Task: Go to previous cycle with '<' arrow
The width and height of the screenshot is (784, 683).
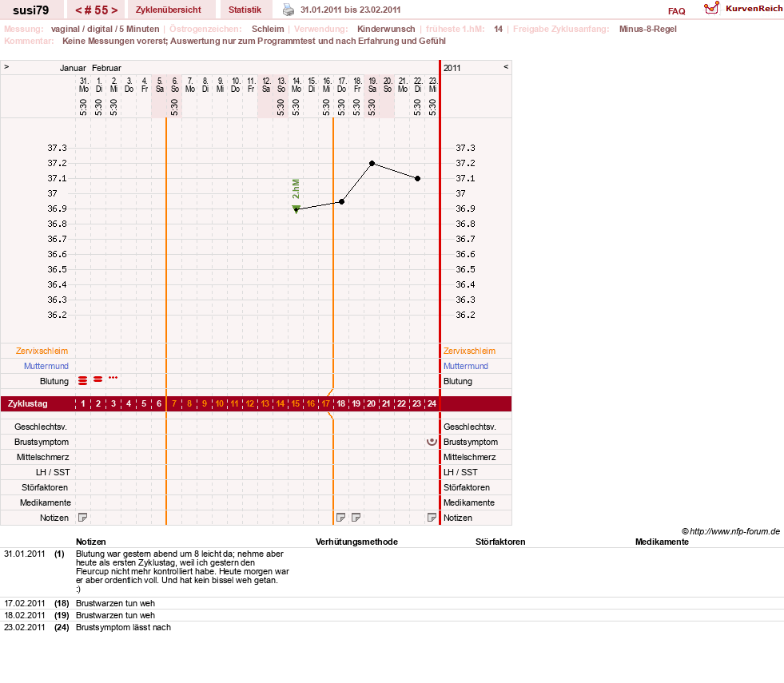Action: pyautogui.click(x=78, y=10)
